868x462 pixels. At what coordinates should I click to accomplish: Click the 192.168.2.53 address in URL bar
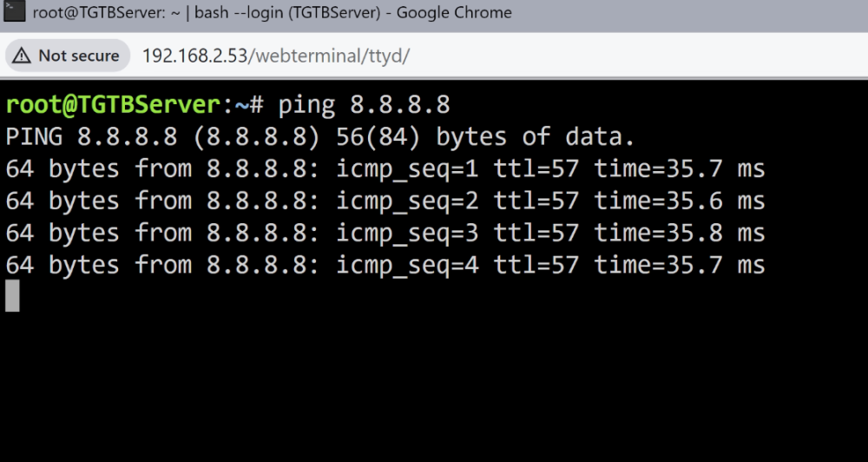coord(194,56)
